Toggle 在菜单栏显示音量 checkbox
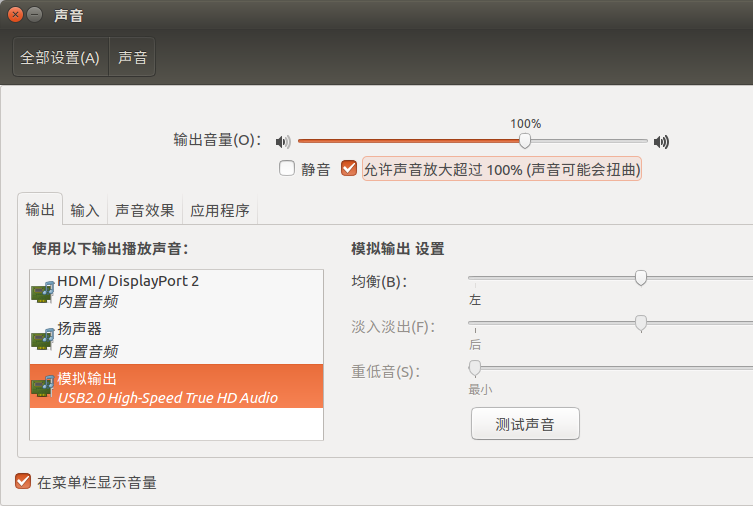The width and height of the screenshot is (753, 506). (x=23, y=481)
